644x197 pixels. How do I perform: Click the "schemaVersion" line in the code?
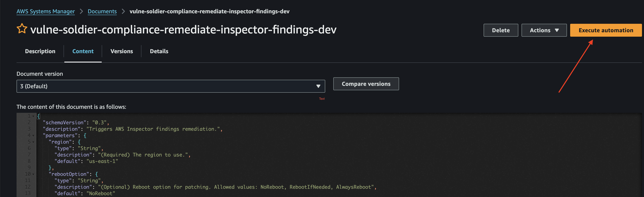coord(76,122)
